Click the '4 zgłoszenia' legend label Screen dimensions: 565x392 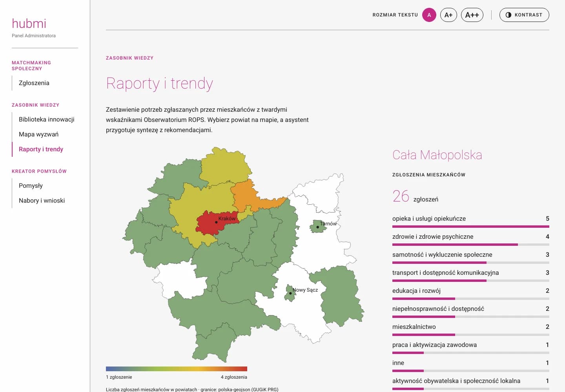coord(234,377)
